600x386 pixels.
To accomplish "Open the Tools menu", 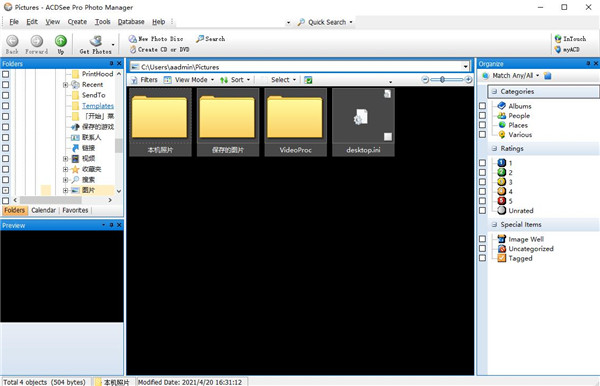I will click(x=103, y=22).
